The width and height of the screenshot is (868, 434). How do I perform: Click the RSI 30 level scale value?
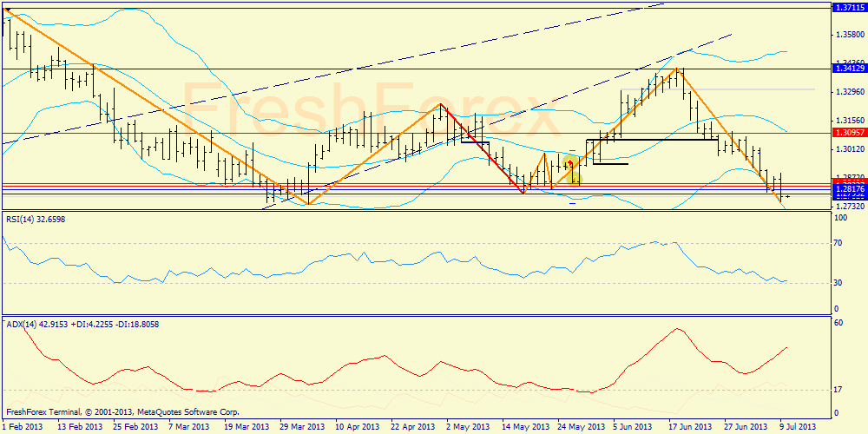[838, 283]
